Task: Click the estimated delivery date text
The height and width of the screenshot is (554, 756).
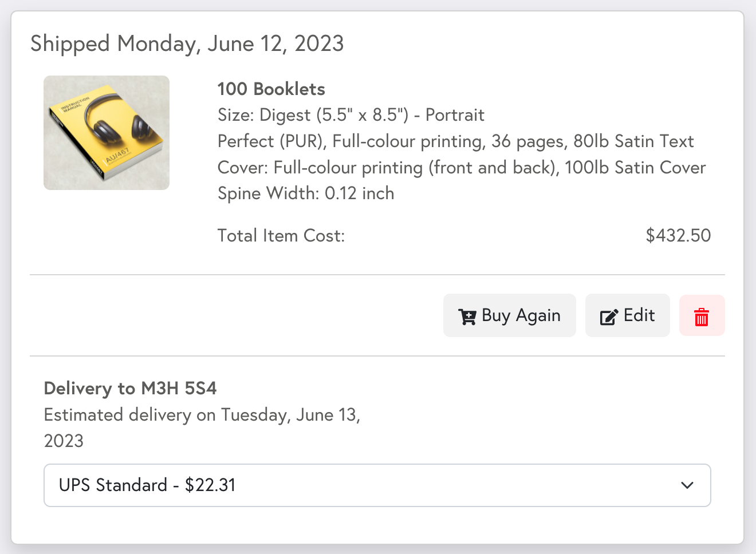Action: tap(202, 415)
